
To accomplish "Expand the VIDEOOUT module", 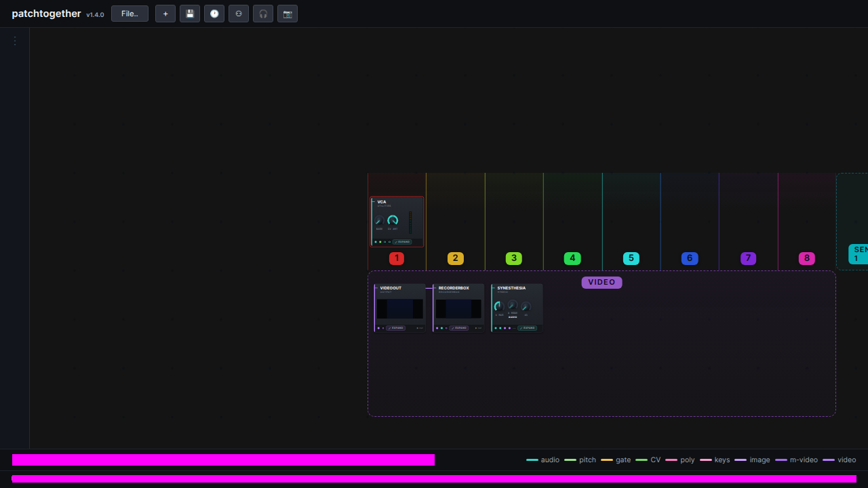I will 395,328.
